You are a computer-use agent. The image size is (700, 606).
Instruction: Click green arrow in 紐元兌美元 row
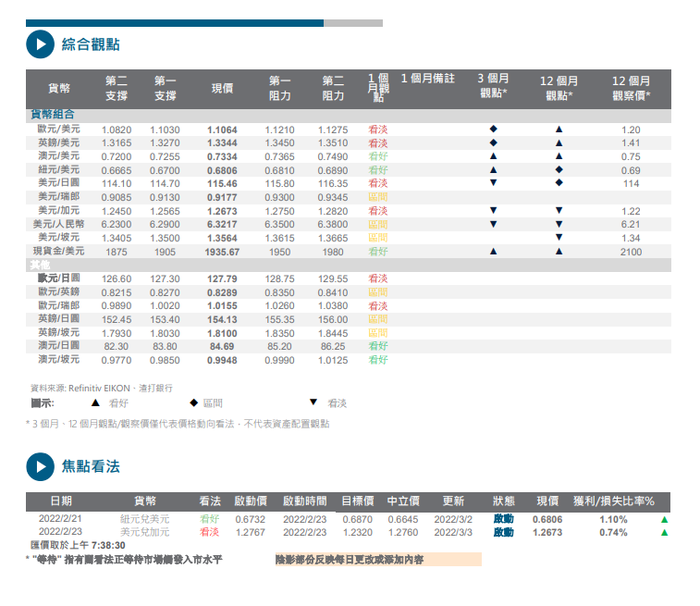click(663, 520)
